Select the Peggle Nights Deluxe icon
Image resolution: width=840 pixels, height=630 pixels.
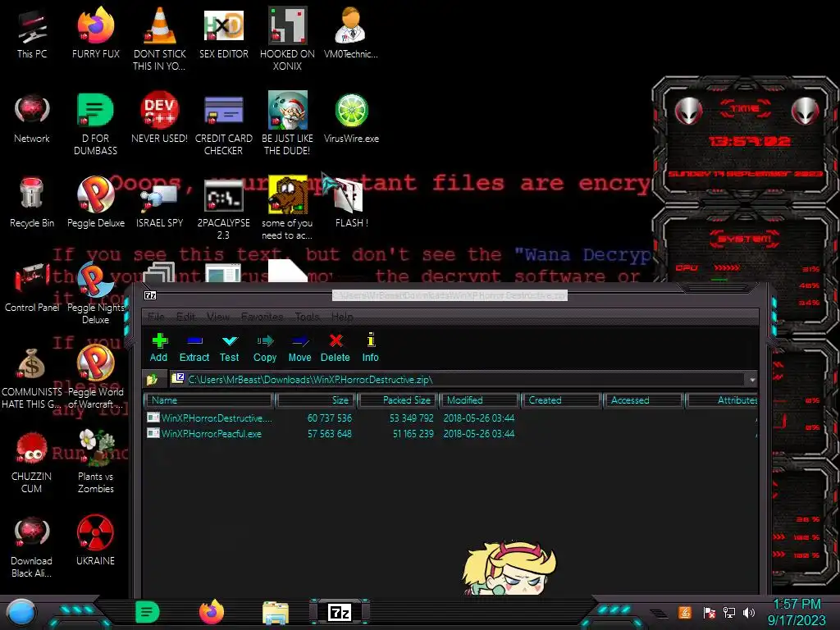point(96,293)
